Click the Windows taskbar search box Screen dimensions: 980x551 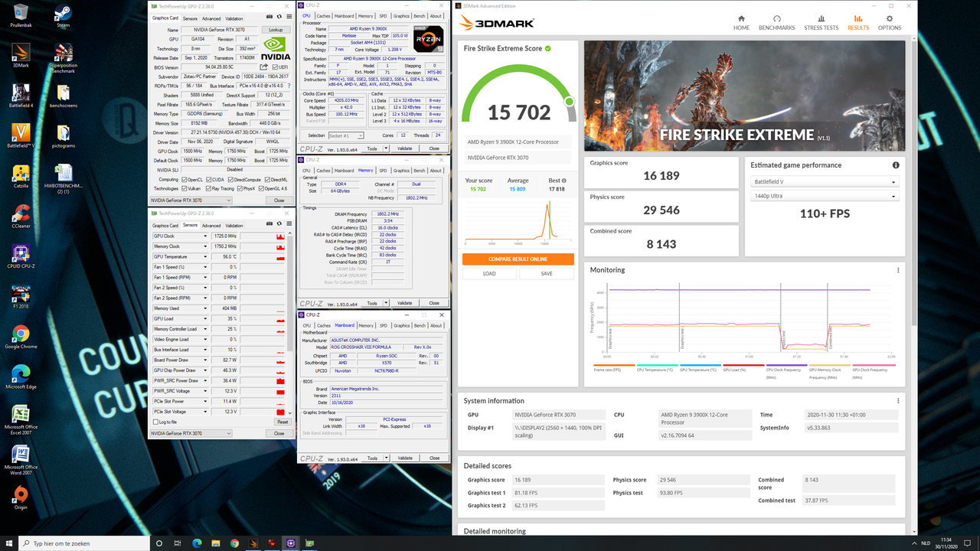point(84,543)
